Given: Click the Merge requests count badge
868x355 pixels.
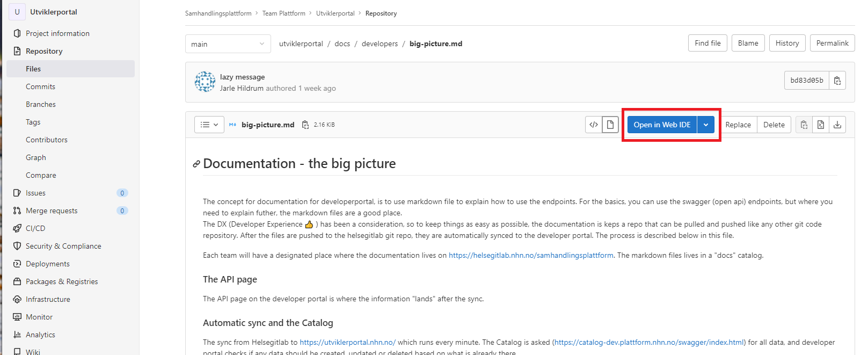Looking at the screenshot, I should (122, 211).
